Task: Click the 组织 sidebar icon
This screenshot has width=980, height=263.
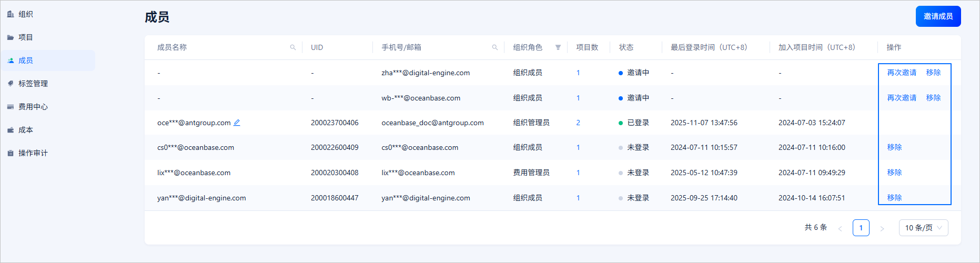Action: [11, 14]
